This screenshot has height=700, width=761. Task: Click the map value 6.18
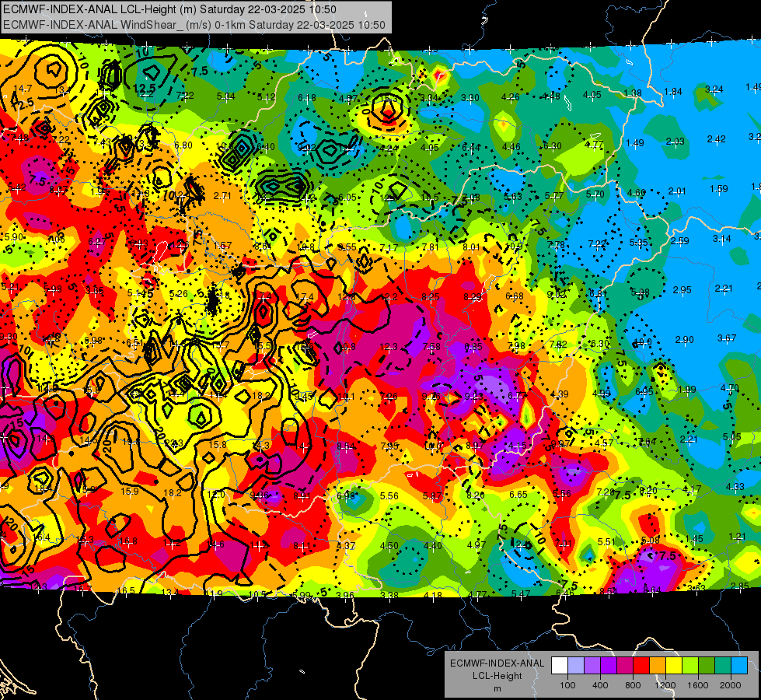[307, 98]
